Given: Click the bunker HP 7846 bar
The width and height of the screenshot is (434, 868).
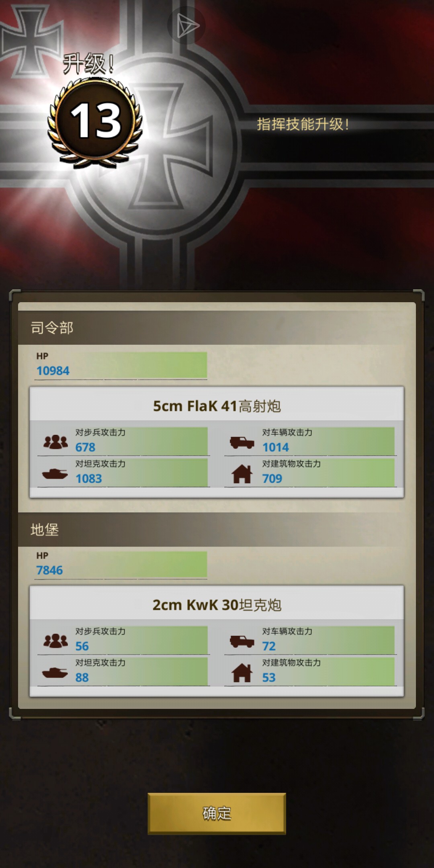Looking at the screenshot, I should [121, 565].
